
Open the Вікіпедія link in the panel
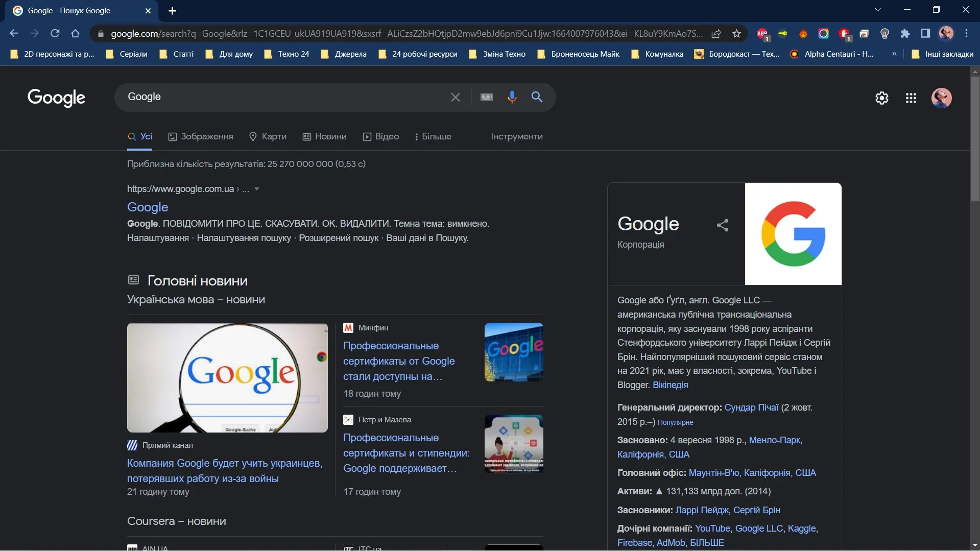coord(670,385)
